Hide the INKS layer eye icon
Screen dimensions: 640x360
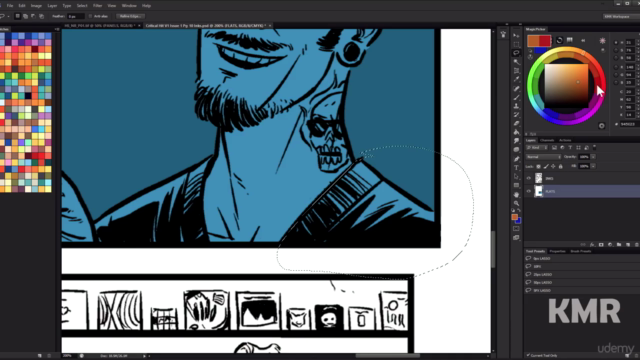[x=529, y=178]
